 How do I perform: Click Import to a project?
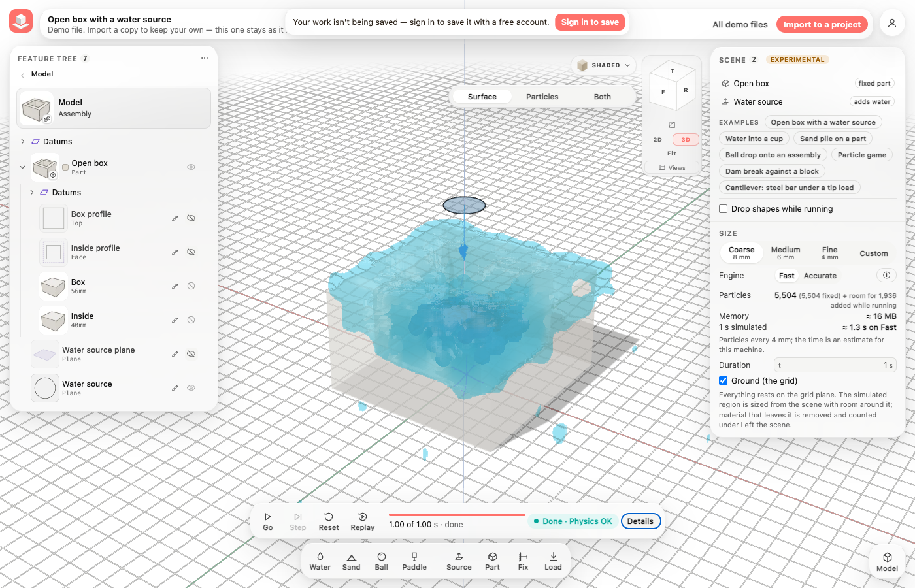tap(822, 24)
